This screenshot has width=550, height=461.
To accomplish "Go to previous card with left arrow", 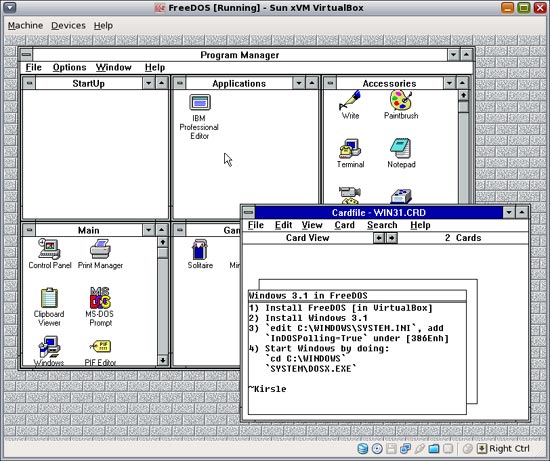I will click(378, 238).
